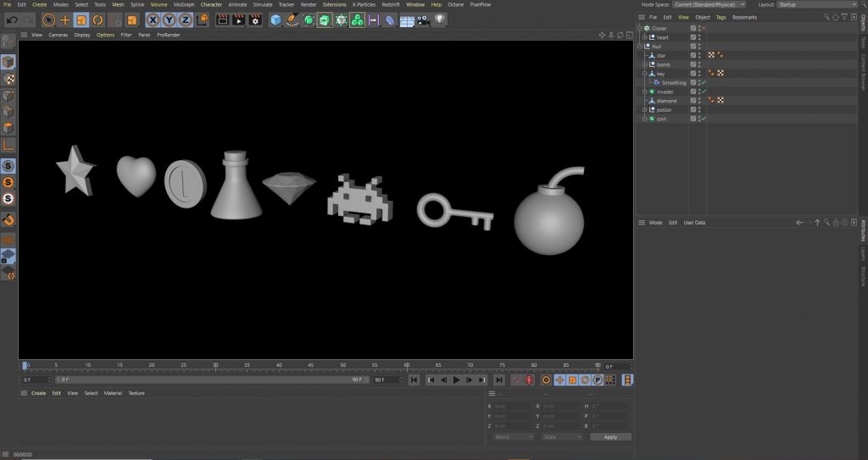Toggle invader green checkmark
This screenshot has height=460, width=868.
[704, 91]
